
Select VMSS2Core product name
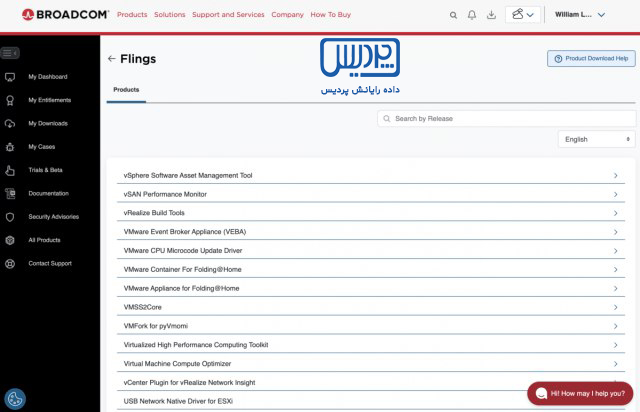(x=142, y=307)
